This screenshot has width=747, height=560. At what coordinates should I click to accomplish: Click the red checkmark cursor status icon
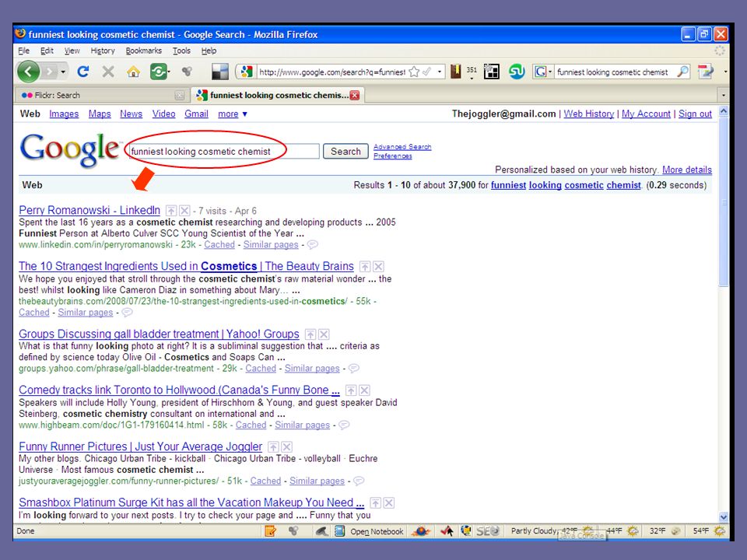[x=447, y=530]
